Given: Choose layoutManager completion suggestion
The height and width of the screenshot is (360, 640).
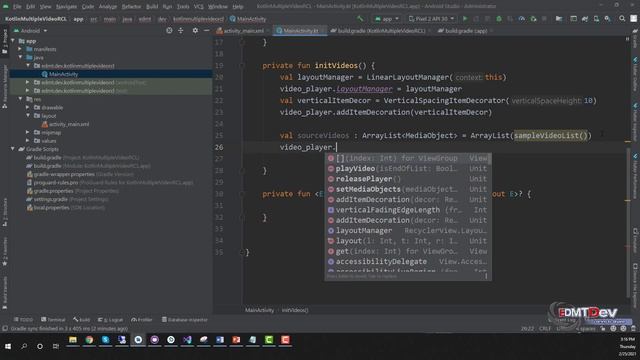Looking at the screenshot, I should coord(408,231).
